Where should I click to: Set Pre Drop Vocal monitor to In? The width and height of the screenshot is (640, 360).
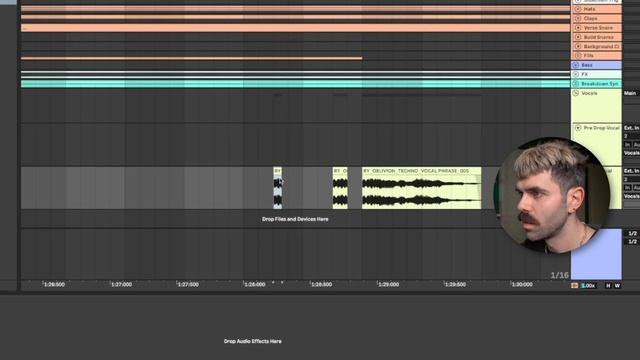click(627, 144)
